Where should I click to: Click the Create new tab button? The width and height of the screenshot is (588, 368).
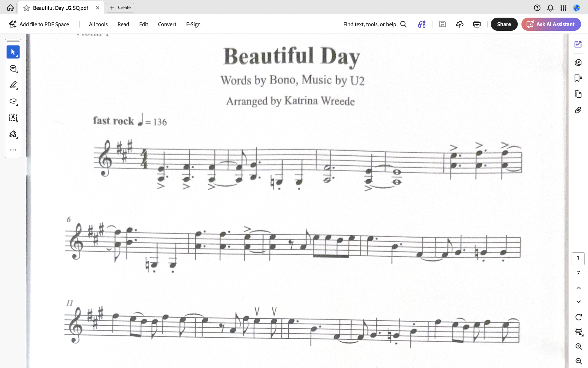(120, 8)
